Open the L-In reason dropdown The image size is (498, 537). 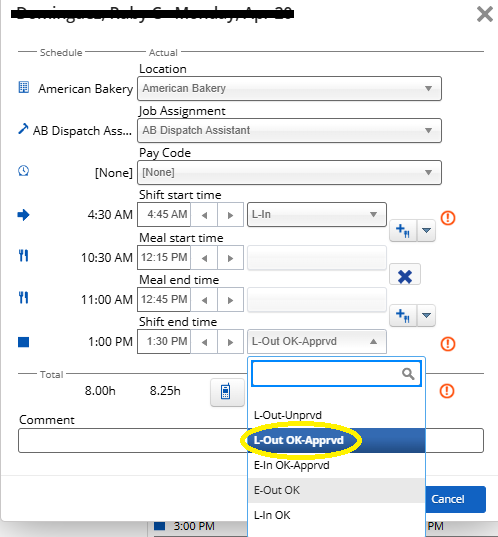pyautogui.click(x=317, y=214)
